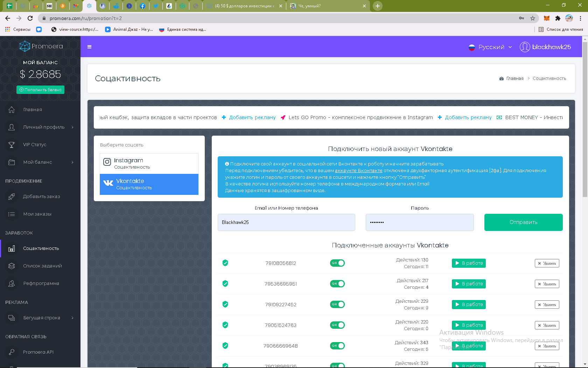
Task: Select the Instagram Соцактивность tab
Action: (x=149, y=163)
